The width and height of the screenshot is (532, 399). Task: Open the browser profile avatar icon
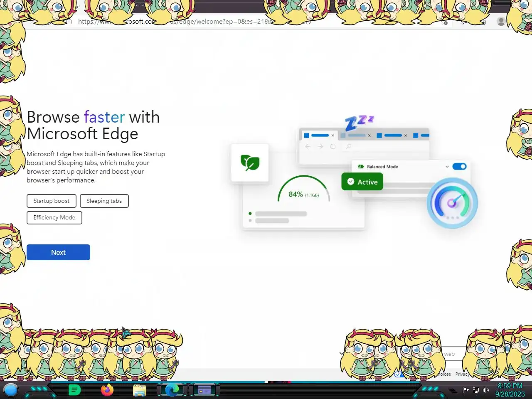click(x=501, y=22)
